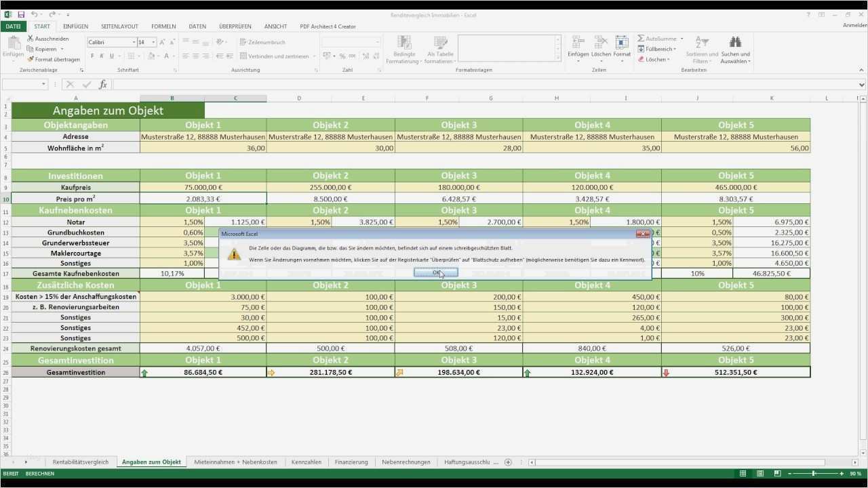Screen dimensions: 868x488
Task: Open the Kennzahlen worksheet tab
Action: click(x=307, y=462)
